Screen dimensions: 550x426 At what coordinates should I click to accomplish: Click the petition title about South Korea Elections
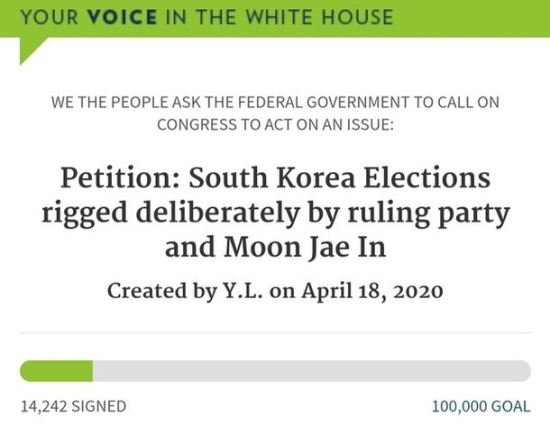click(275, 212)
